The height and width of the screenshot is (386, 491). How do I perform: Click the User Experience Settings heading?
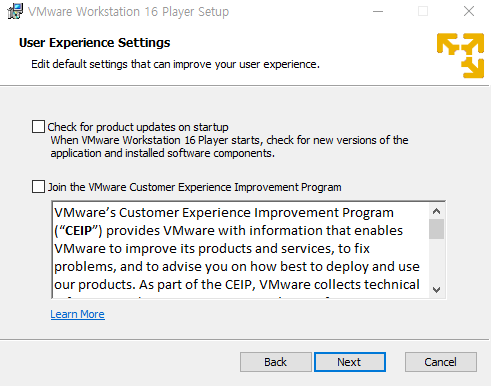click(95, 43)
